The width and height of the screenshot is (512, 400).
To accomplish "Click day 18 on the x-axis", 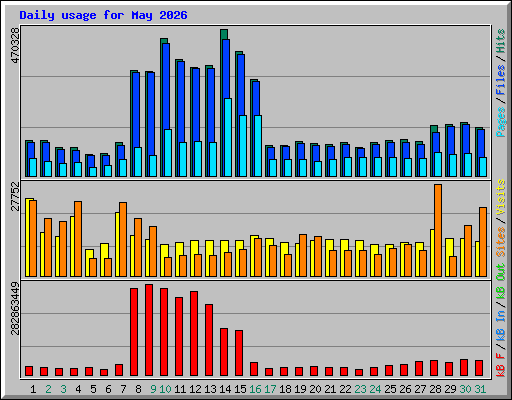I will tap(285, 389).
